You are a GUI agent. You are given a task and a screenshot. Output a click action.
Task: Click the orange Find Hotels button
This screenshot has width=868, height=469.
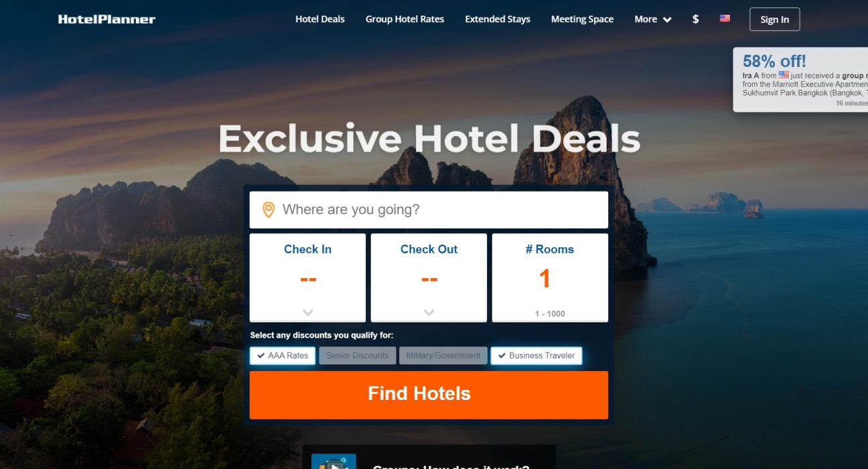(x=429, y=395)
